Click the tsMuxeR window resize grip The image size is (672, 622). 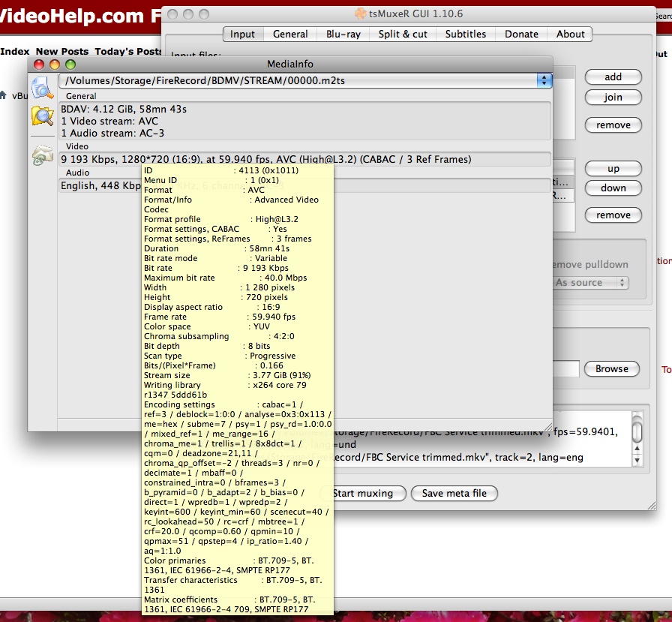pos(652,506)
